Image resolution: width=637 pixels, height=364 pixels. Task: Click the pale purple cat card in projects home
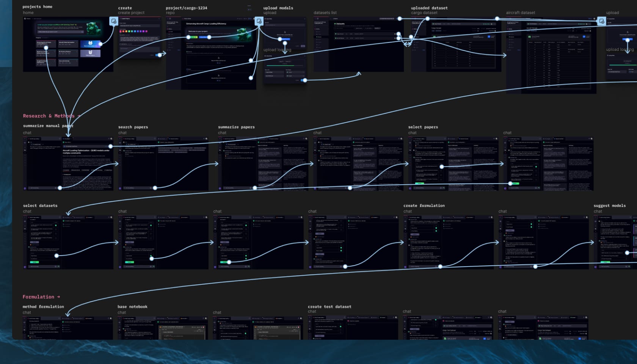[x=90, y=53]
